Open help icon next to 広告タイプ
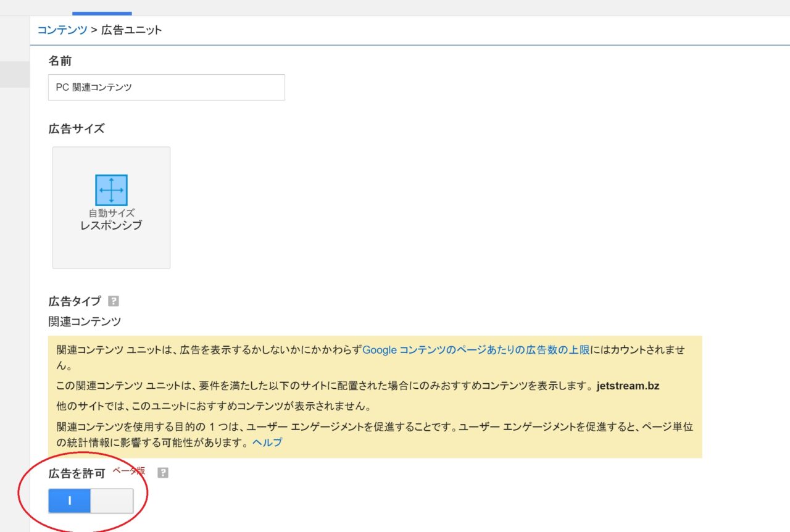Screen dimensions: 790x532 click(113, 301)
